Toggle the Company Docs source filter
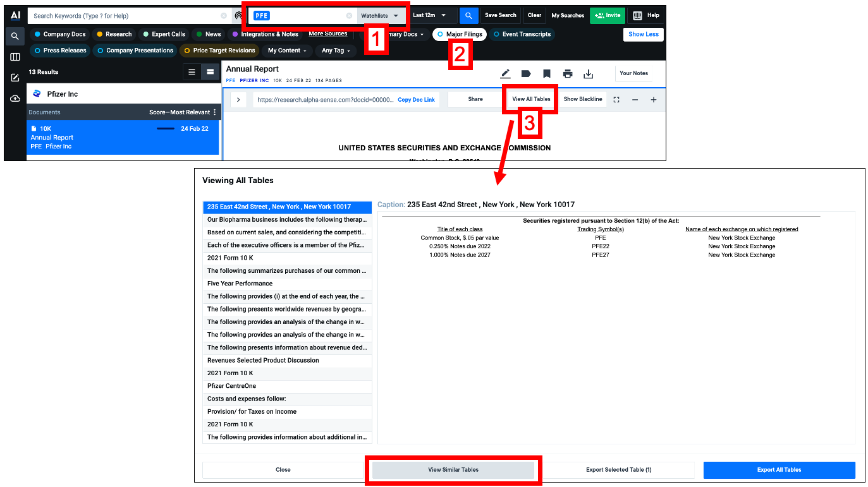Image resolution: width=868 pixels, height=487 pixels. click(60, 34)
